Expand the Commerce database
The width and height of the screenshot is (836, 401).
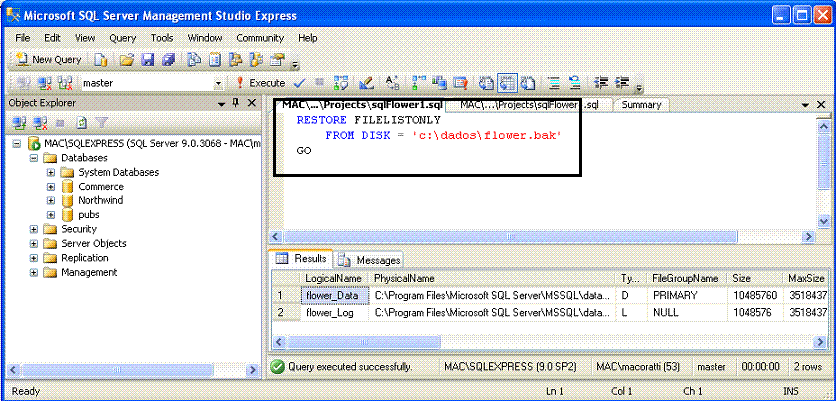coord(51,187)
